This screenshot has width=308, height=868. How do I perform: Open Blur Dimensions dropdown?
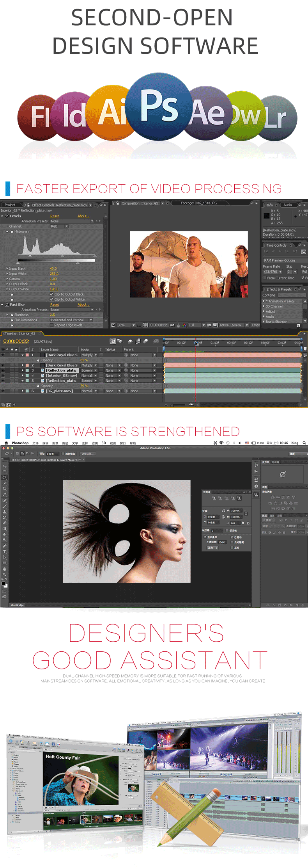71,320
